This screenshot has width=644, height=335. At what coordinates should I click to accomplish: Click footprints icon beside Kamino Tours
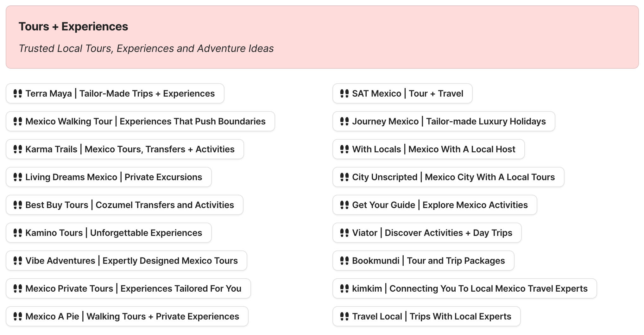18,233
